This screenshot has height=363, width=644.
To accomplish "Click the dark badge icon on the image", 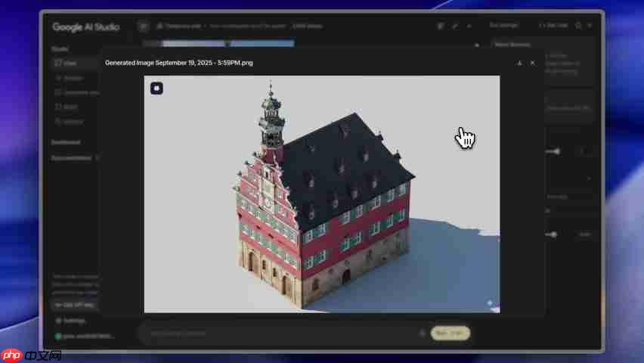I will pyautogui.click(x=156, y=88).
